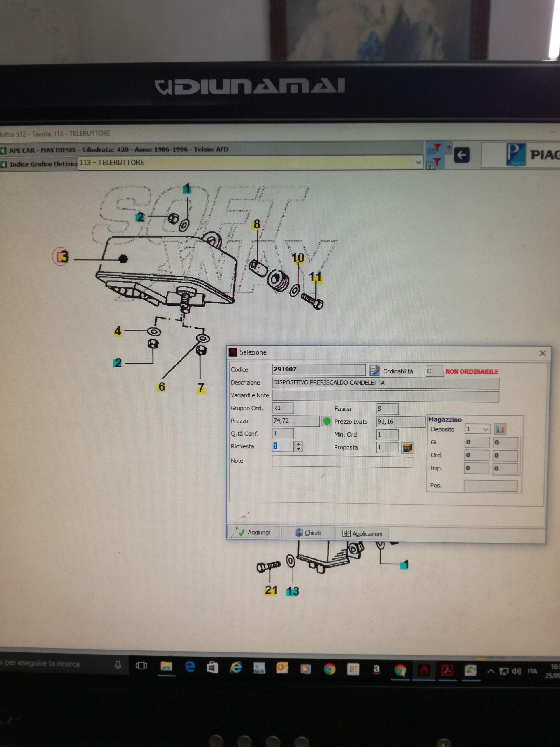Screen dimensions: 560x747
Task: Click the blue question mark help icon
Action: (x=449, y=148)
